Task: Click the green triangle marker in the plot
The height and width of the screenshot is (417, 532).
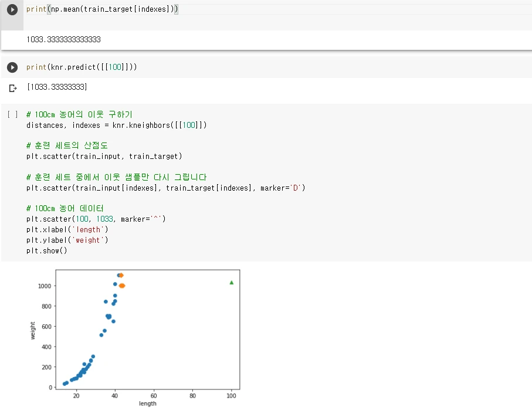Action: 232,282
